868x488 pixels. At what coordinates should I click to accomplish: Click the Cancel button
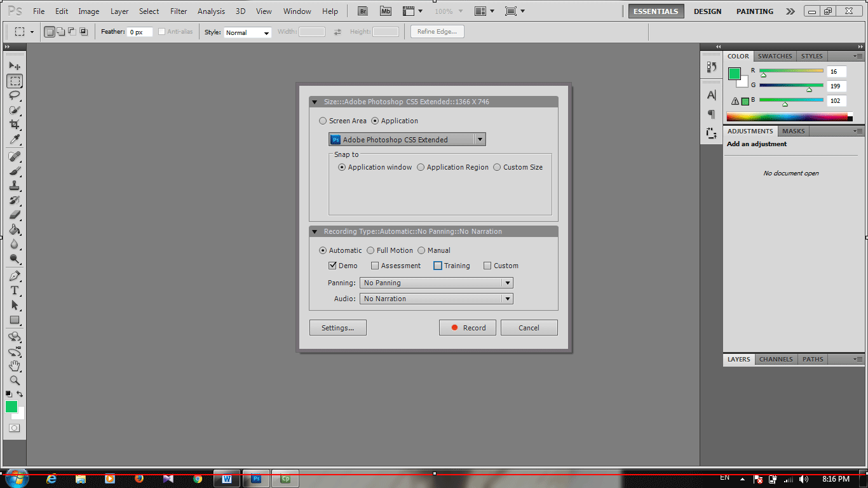click(x=529, y=328)
